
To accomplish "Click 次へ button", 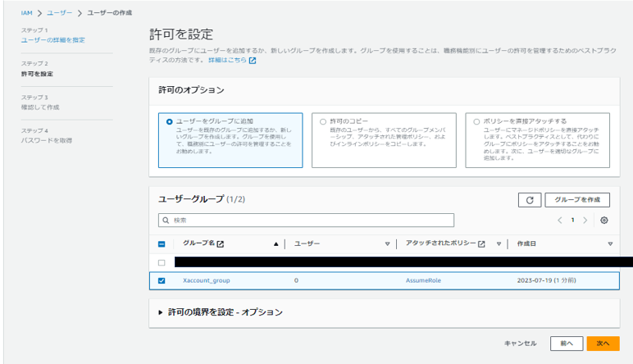I will [603, 344].
